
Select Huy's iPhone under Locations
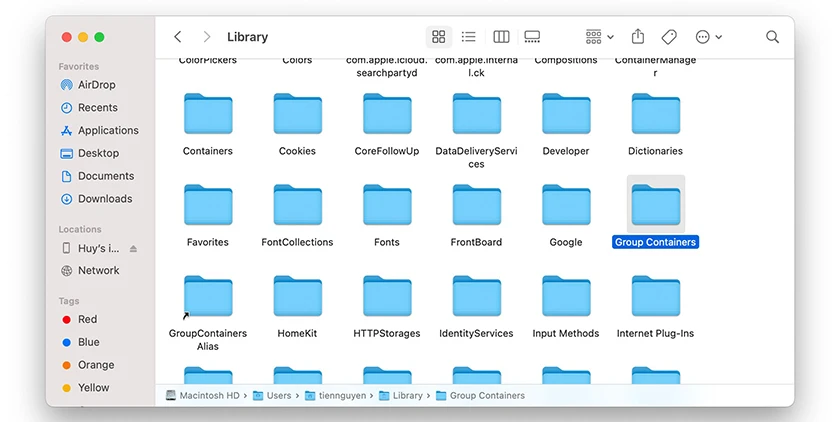91,248
